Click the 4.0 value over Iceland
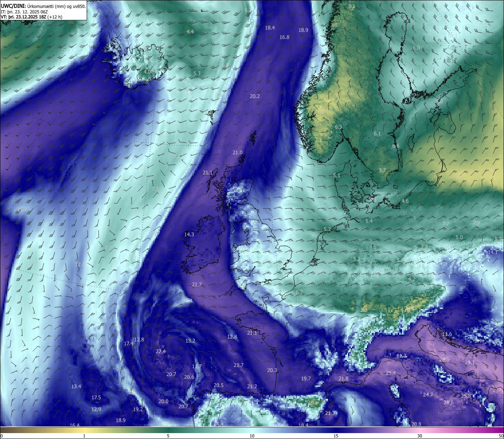 (x=147, y=72)
